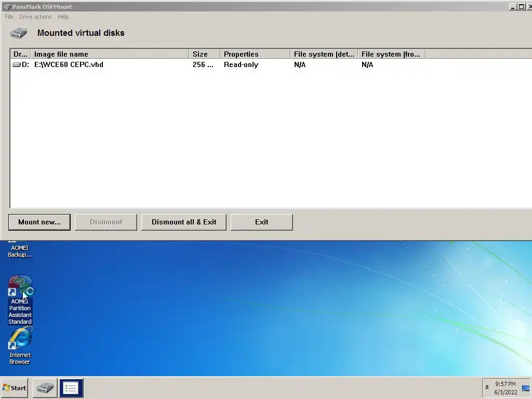Sort by Properties column header

pos(255,54)
